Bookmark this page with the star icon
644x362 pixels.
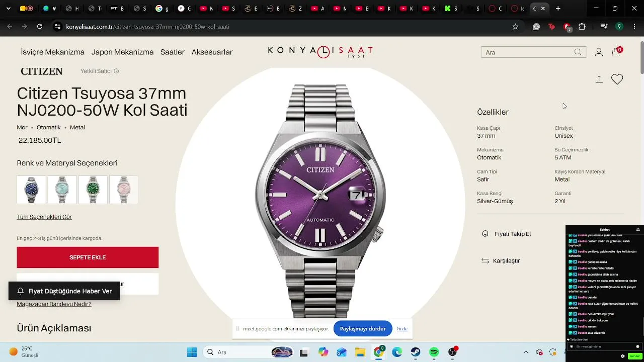coord(515,27)
